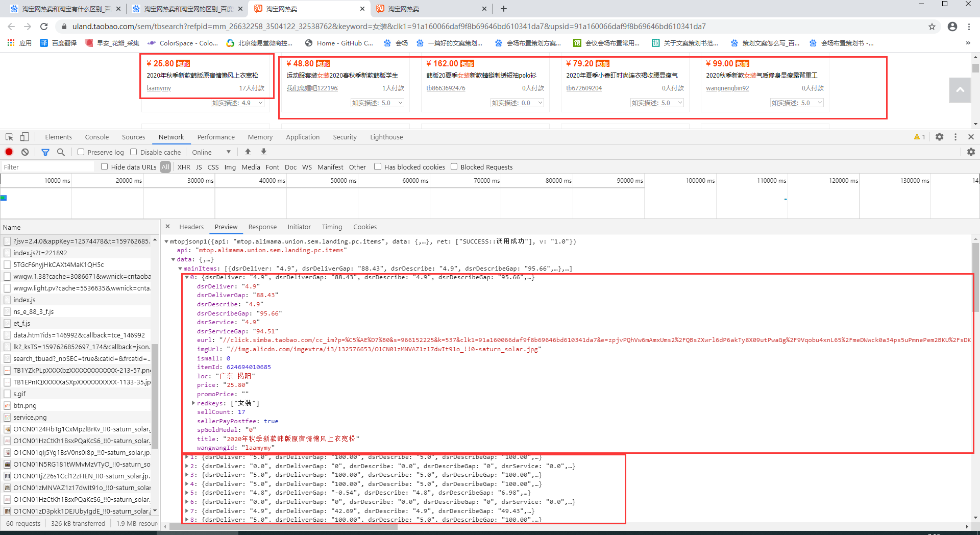
Task: Select the inspect element picker icon
Action: coord(9,137)
